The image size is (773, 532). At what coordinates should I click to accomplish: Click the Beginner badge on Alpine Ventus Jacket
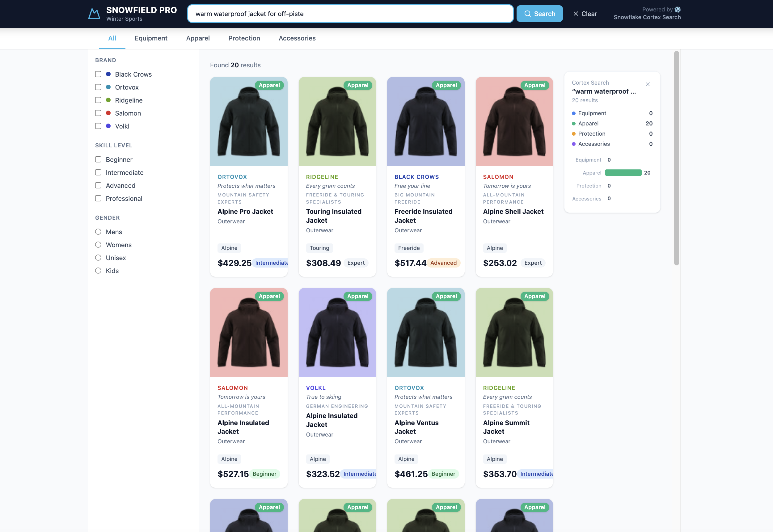click(443, 474)
